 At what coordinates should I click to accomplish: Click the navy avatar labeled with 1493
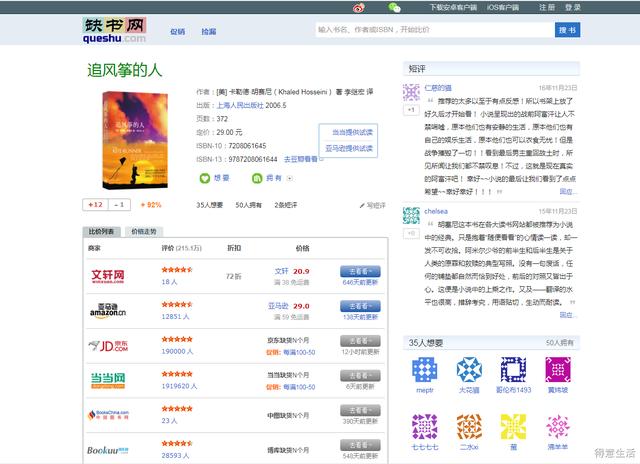pyautogui.click(x=513, y=370)
